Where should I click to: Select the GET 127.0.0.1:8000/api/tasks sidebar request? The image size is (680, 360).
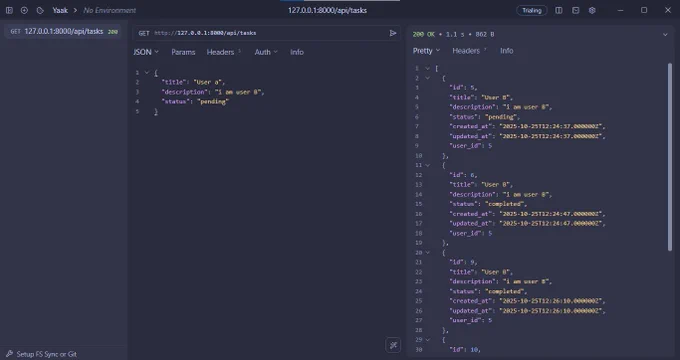click(63, 32)
